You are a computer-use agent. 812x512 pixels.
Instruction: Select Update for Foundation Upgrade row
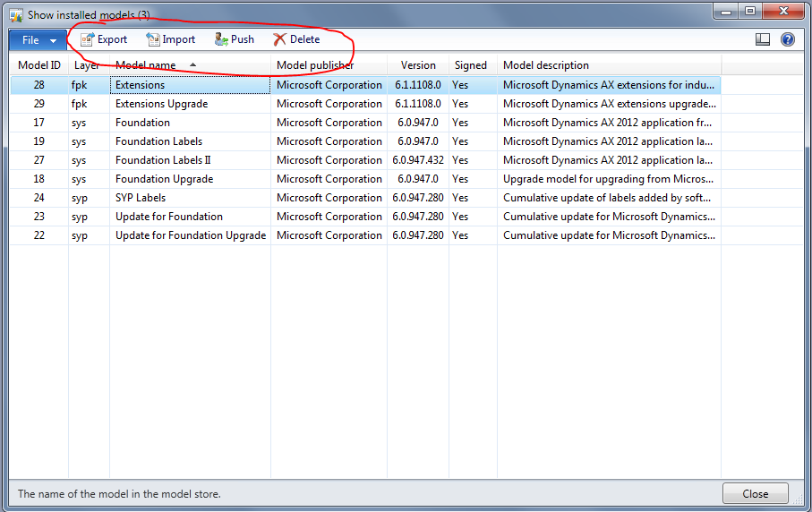[x=365, y=235]
